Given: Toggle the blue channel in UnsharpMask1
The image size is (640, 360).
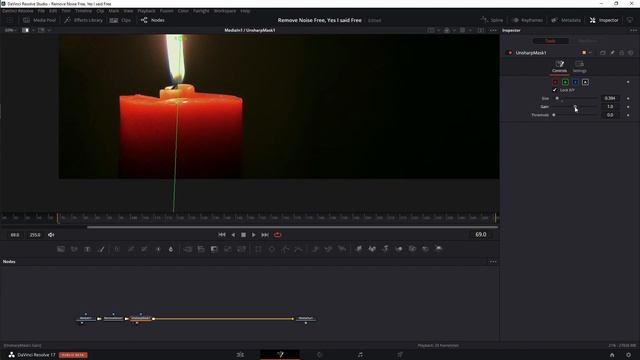Looking at the screenshot, I should point(575,82).
